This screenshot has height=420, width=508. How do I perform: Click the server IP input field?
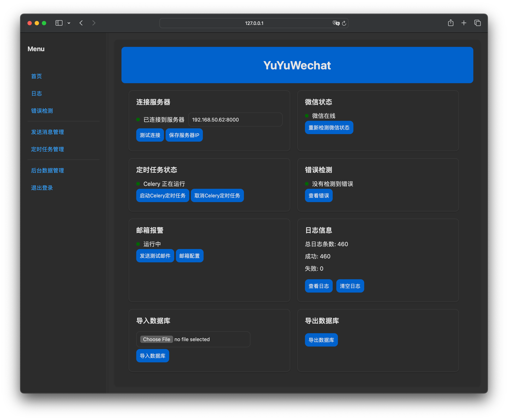tap(235, 119)
